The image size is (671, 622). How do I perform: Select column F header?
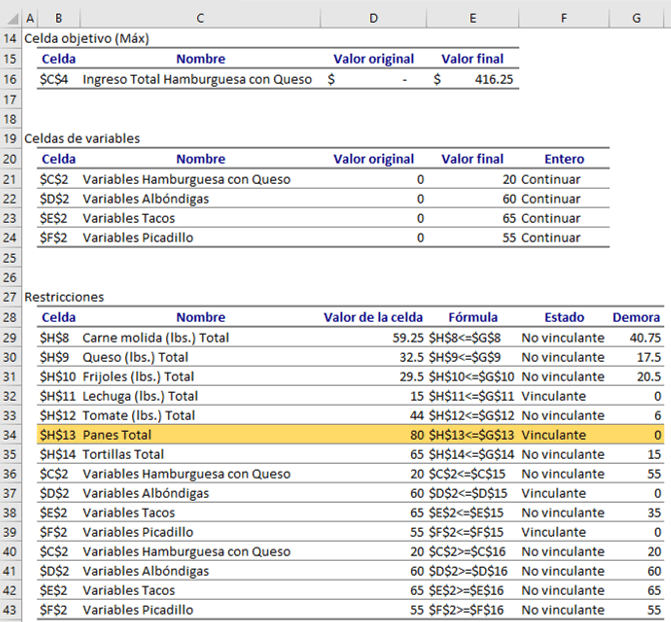point(564,18)
